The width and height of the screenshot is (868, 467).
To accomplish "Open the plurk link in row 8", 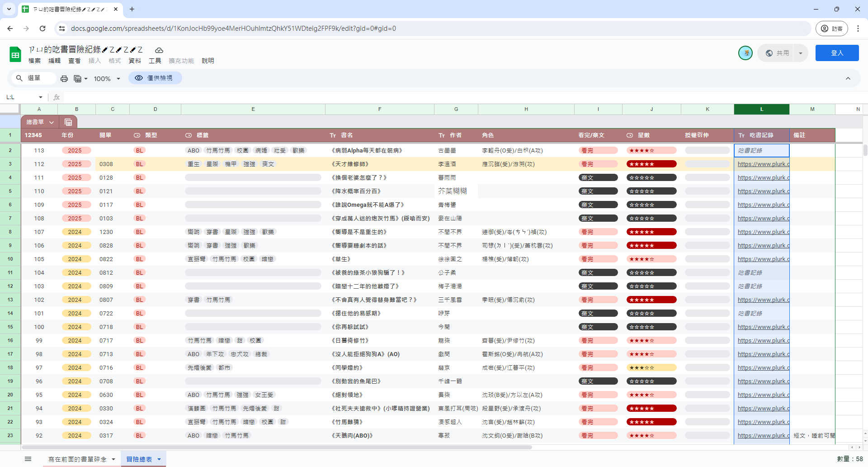I will [x=764, y=232].
